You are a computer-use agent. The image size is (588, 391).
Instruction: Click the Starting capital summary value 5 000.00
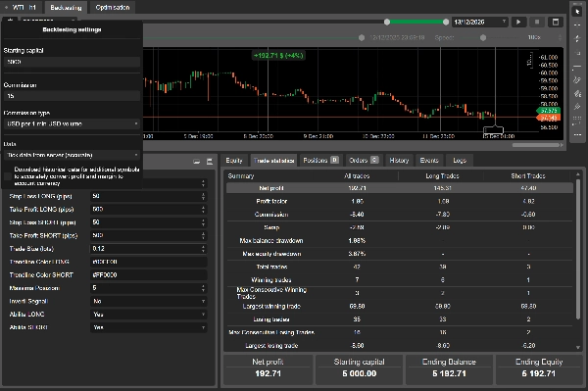pyautogui.click(x=360, y=373)
